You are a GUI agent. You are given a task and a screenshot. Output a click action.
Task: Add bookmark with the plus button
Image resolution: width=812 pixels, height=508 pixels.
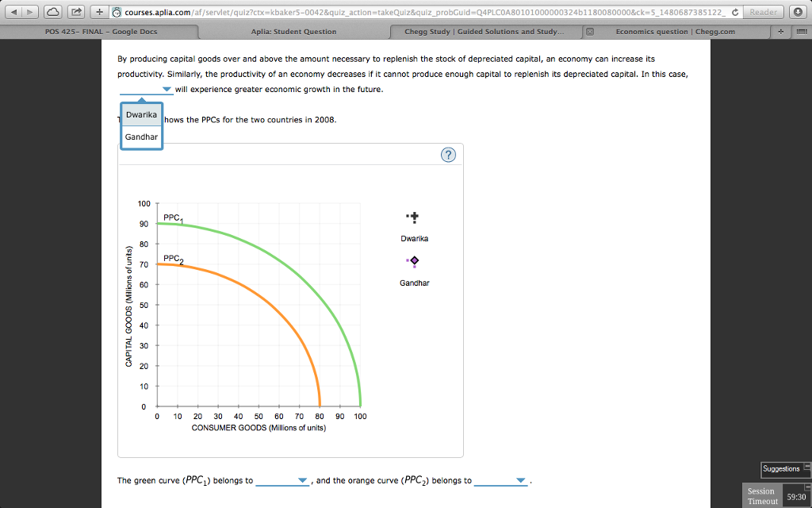pos(99,11)
